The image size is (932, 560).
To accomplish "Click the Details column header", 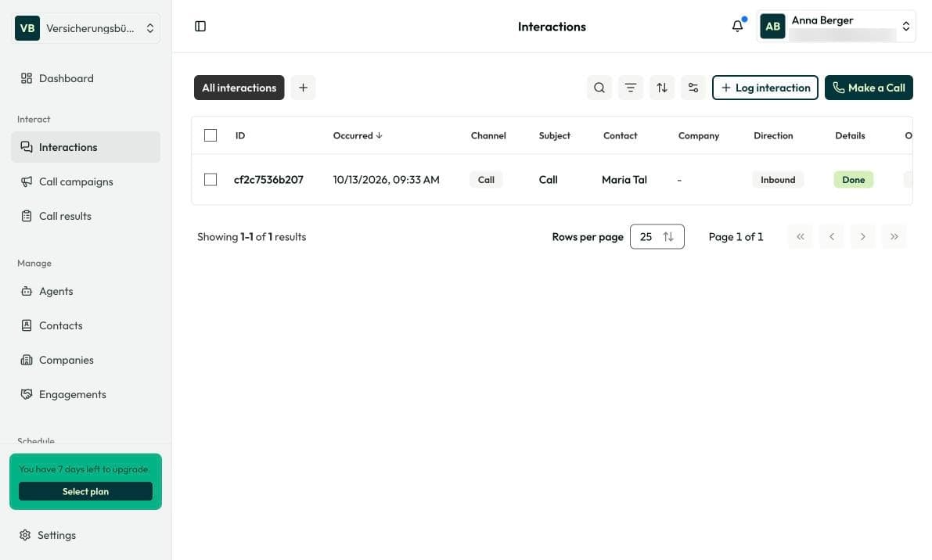I will pos(850,135).
